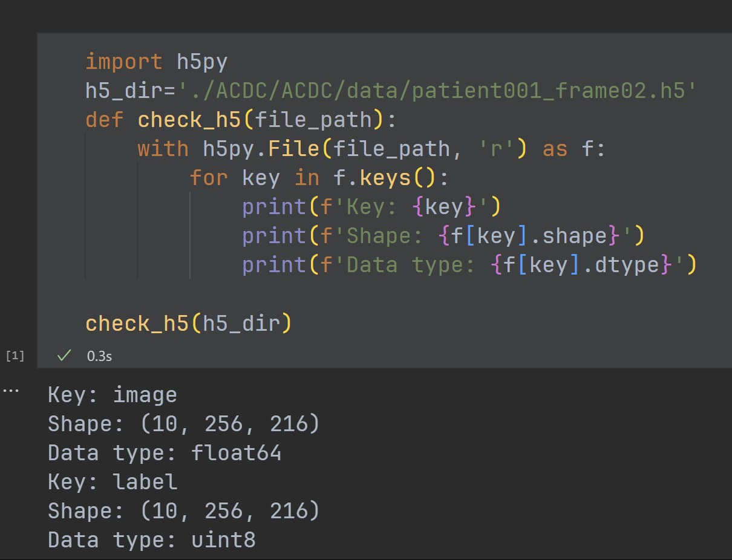Click the "Data type: float64" output line

165,453
